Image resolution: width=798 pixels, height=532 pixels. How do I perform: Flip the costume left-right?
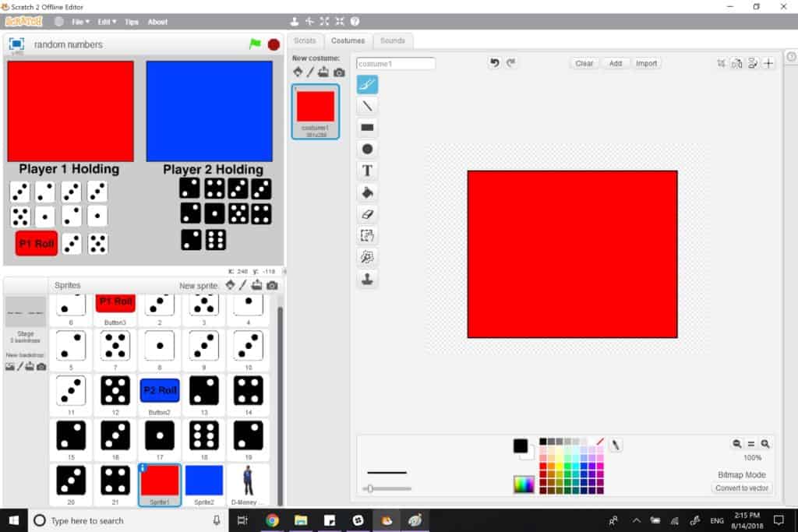coord(737,63)
